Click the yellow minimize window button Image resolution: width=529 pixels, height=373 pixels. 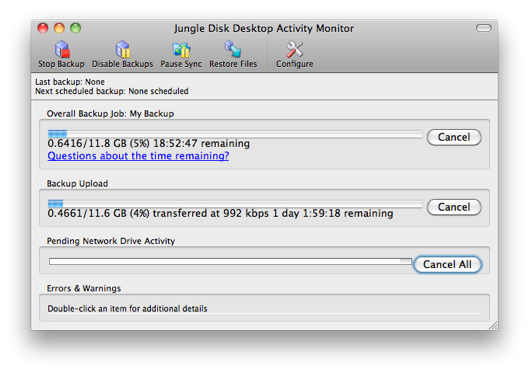tap(59, 28)
